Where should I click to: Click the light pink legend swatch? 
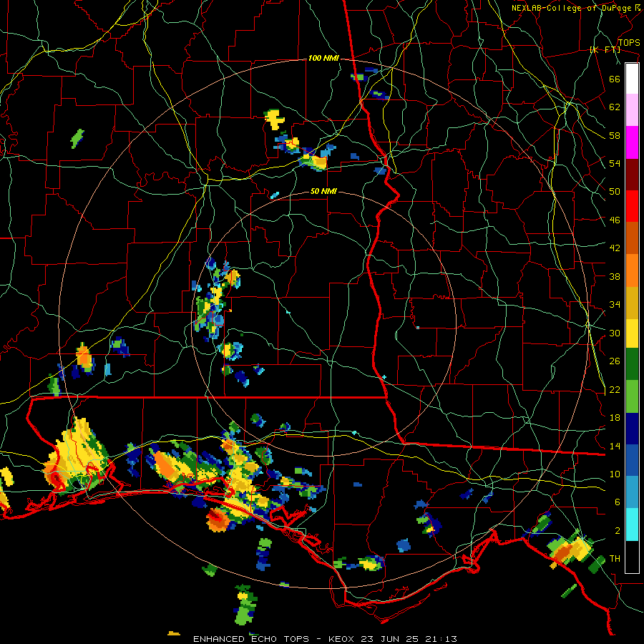[x=632, y=110]
